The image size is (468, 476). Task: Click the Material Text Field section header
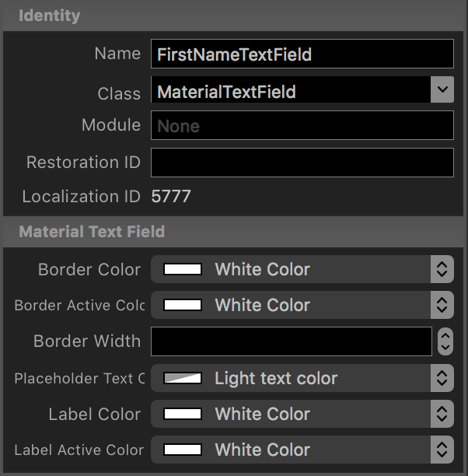tap(92, 232)
